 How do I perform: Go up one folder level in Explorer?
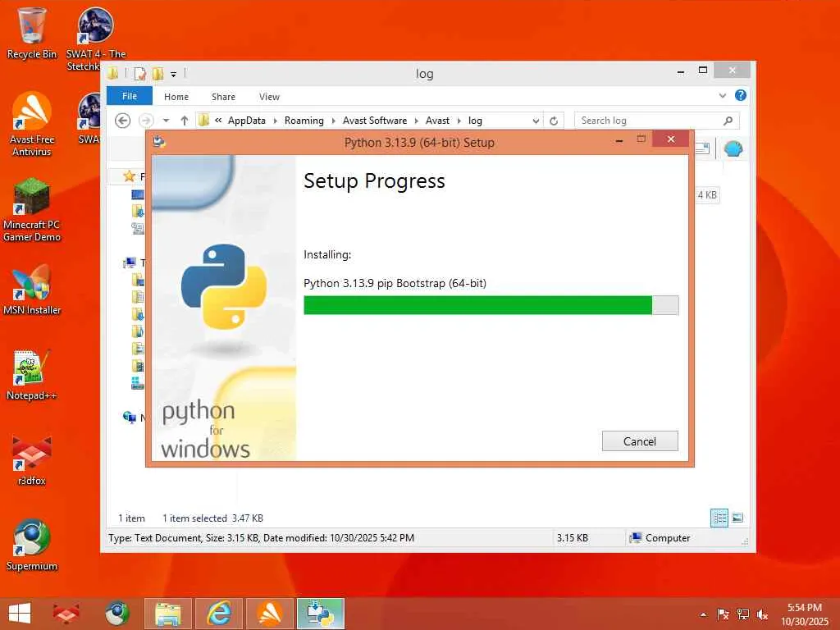pyautogui.click(x=185, y=121)
